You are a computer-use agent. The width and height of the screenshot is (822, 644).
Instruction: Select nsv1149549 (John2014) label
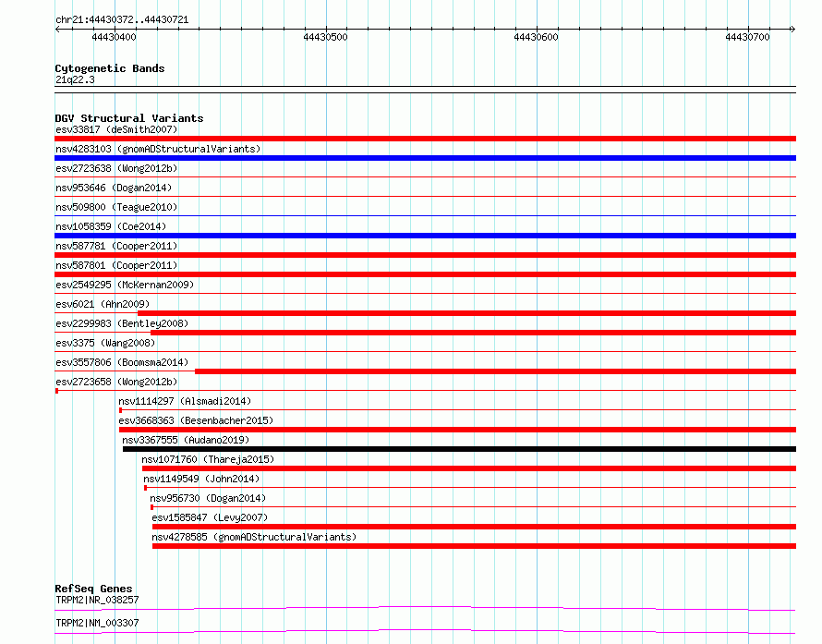point(201,479)
